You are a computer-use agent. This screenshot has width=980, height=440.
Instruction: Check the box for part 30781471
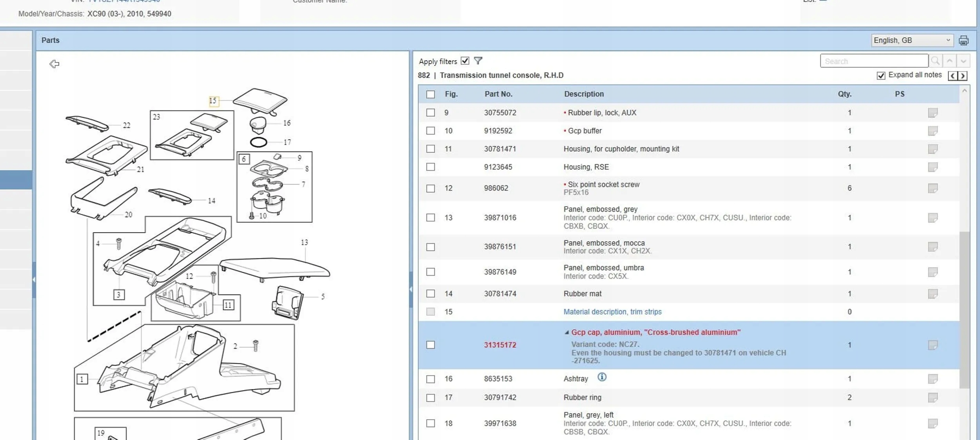pos(430,149)
